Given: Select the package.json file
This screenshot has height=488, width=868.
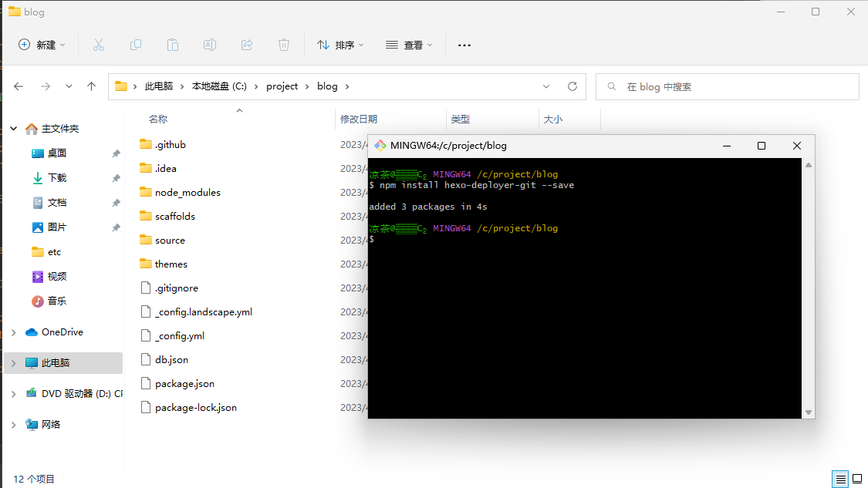Looking at the screenshot, I should pos(177,383).
